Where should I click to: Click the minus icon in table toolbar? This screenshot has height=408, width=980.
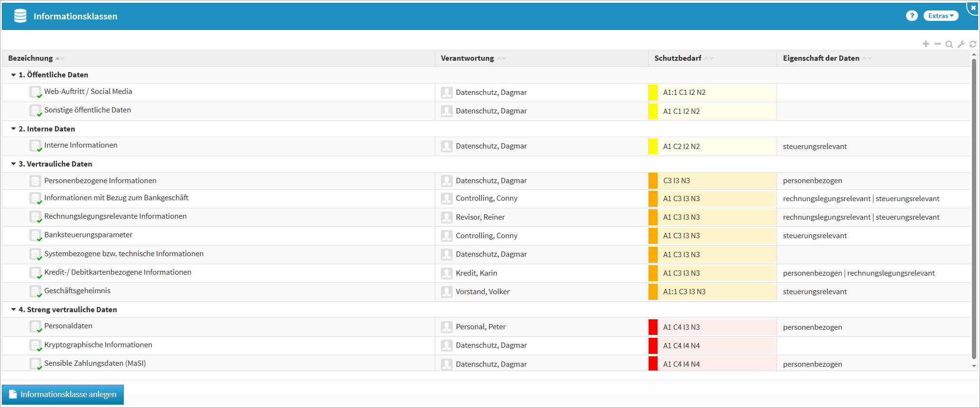click(937, 44)
